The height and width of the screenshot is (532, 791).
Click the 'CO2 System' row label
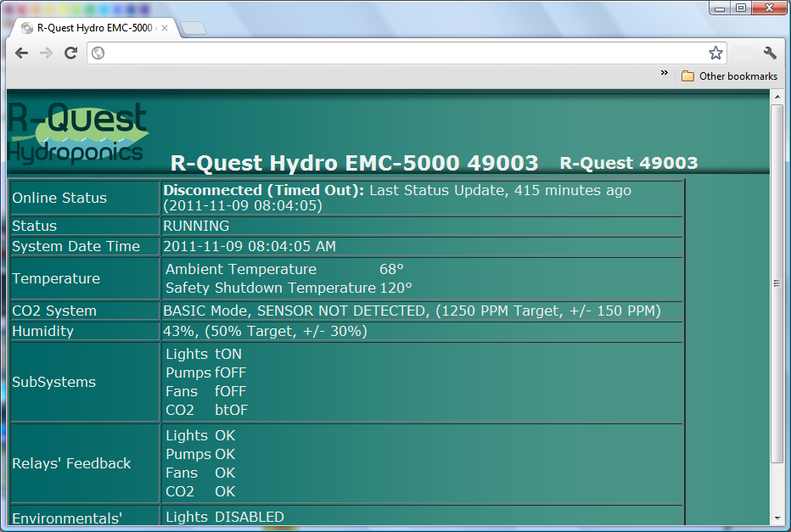[54, 311]
